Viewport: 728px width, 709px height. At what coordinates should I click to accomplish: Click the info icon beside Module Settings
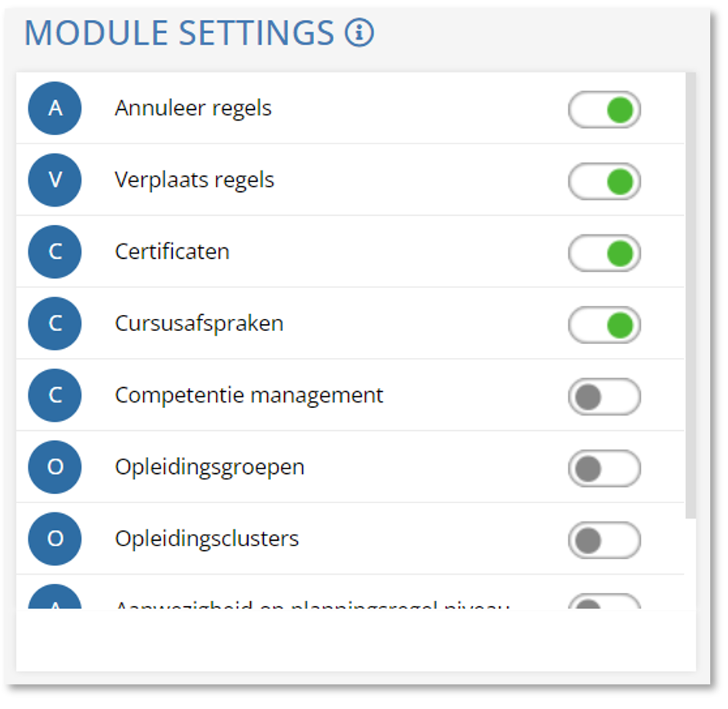(359, 33)
